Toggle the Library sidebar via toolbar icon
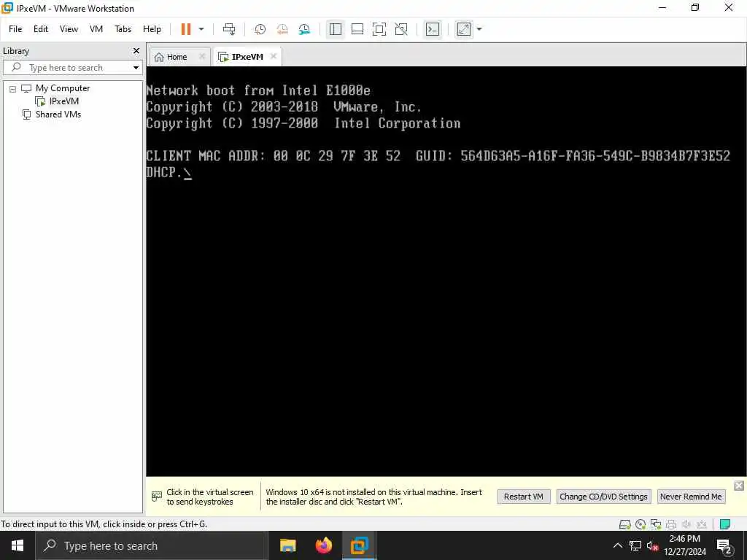 tap(336, 29)
